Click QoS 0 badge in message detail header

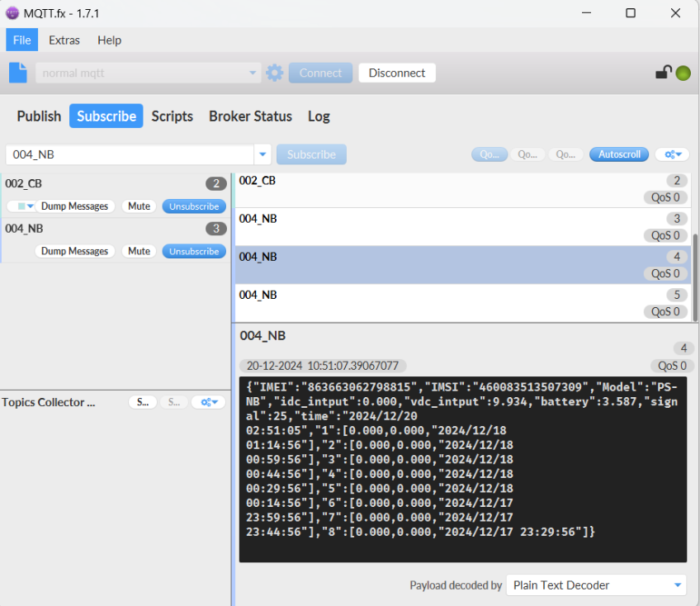671,366
